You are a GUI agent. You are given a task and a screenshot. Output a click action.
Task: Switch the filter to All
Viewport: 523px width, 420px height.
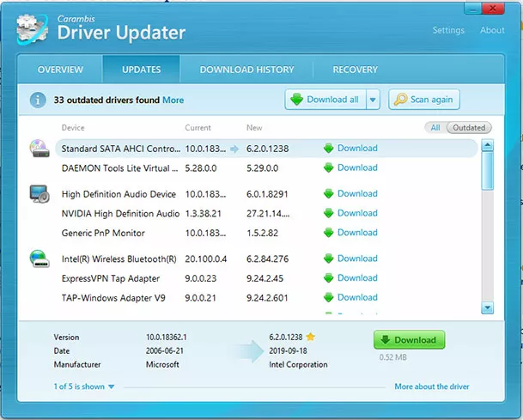click(435, 127)
